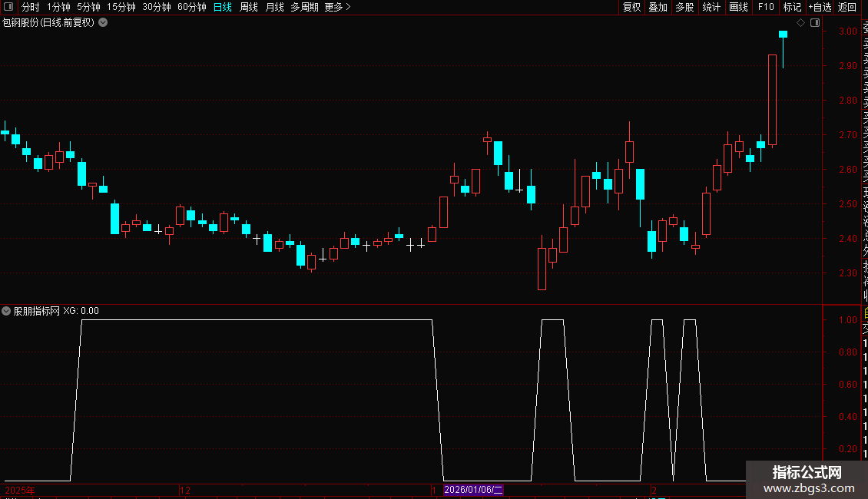Click the 2.80 price axis label
The image size is (868, 499).
click(848, 101)
